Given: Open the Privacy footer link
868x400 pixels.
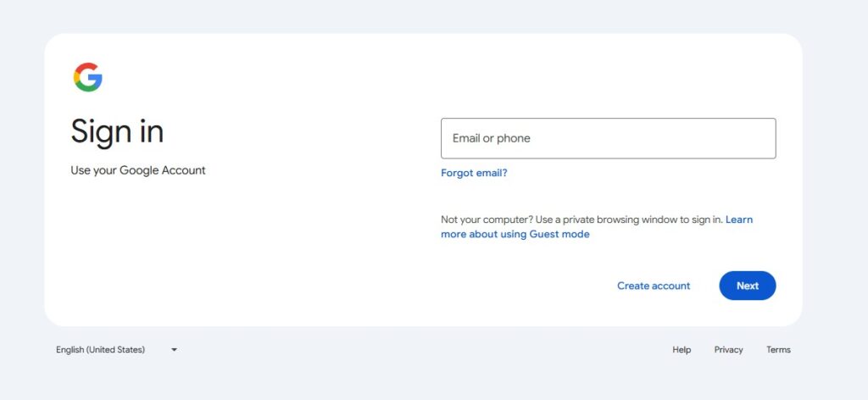Looking at the screenshot, I should coord(728,349).
